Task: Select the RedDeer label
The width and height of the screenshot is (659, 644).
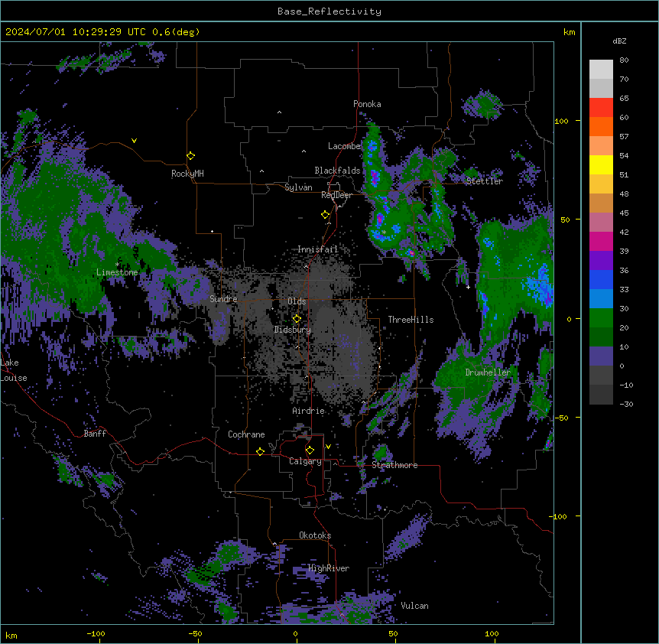Action: [x=336, y=195]
